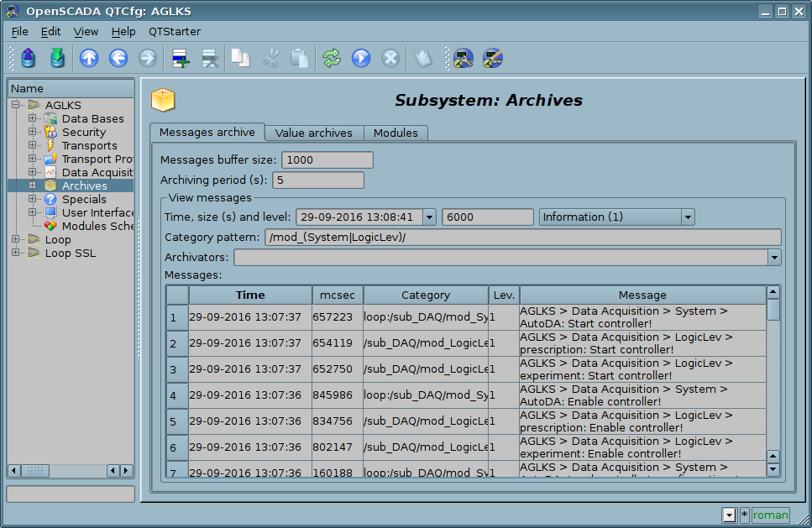Collapse the AGLKS root tree node
Viewport: 812px width, 528px height.
(x=15, y=105)
